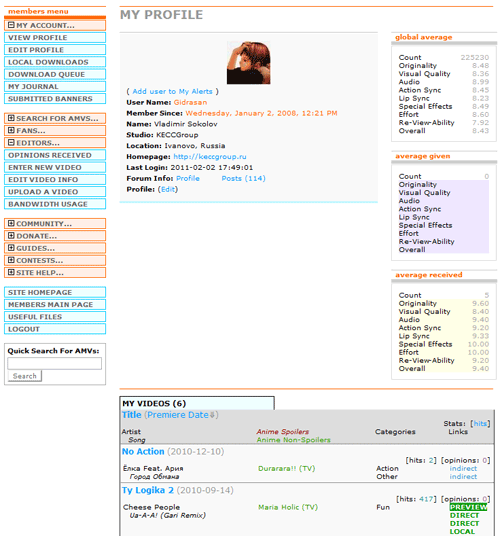Focus the Quick Search For AMVs field

point(55,363)
